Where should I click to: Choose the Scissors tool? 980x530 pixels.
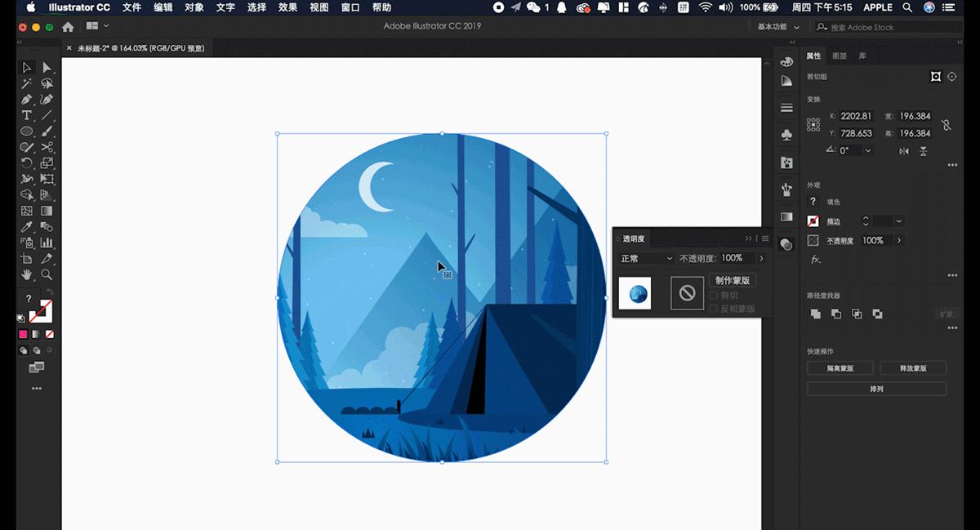[x=47, y=147]
